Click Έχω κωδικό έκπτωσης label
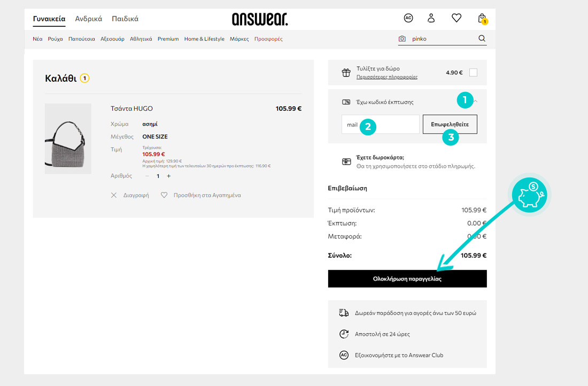The image size is (588, 386). click(x=385, y=102)
